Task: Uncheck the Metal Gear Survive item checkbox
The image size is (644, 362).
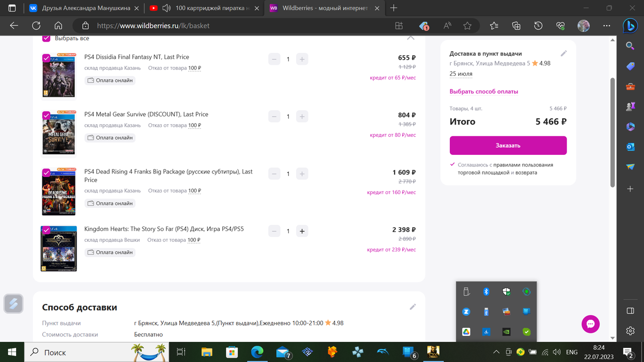Action: coord(46,115)
